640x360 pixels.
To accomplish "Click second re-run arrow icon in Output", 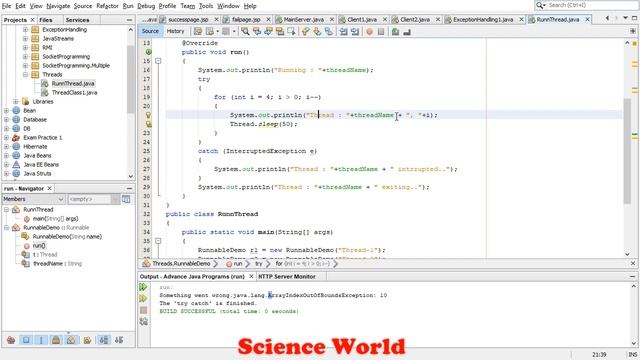I will click(x=143, y=298).
